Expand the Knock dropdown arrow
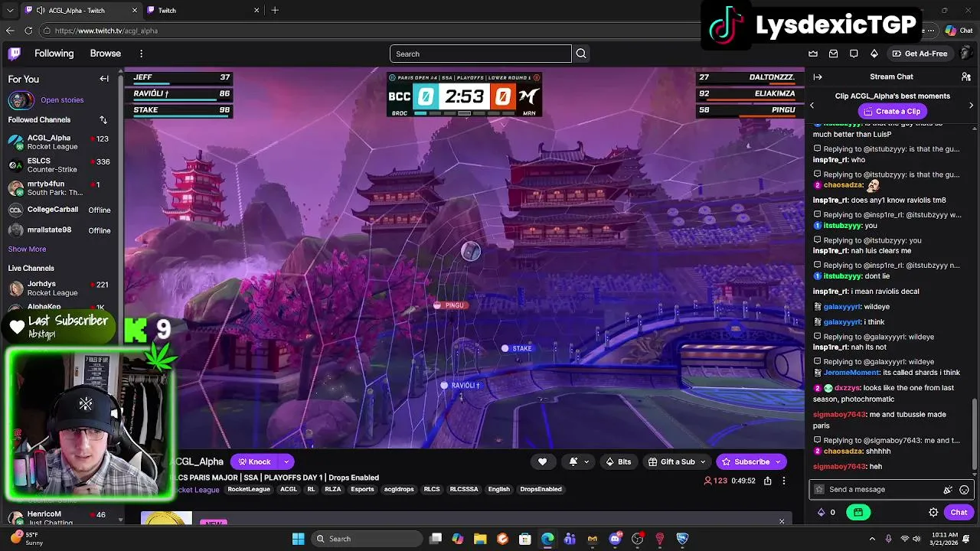 [286, 461]
